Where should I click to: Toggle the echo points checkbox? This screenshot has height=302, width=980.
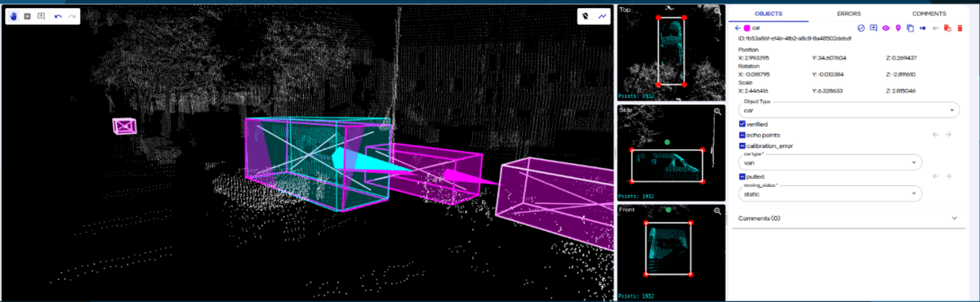coord(742,135)
